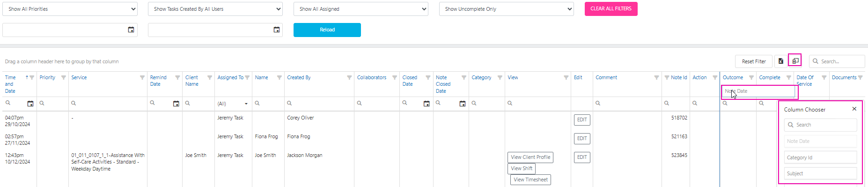Open the Category column filter funnel
The height and width of the screenshot is (187, 868).
coord(500,78)
